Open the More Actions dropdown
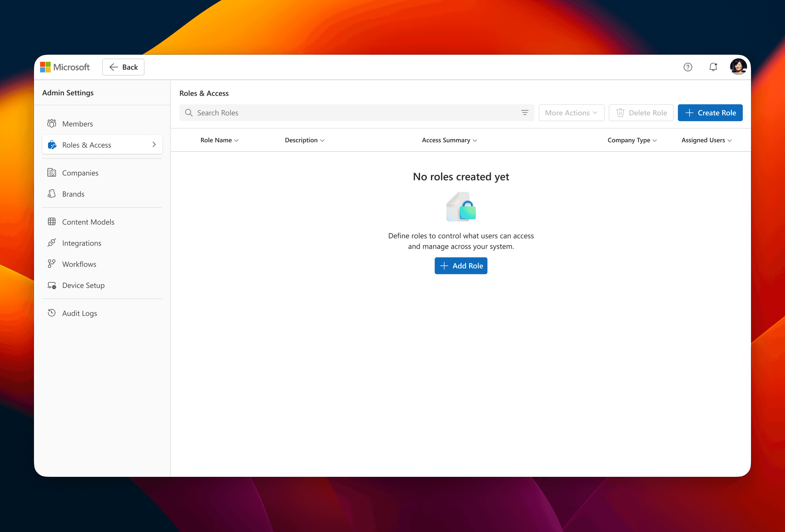Screen dimensions: 785x532 (x=571, y=113)
